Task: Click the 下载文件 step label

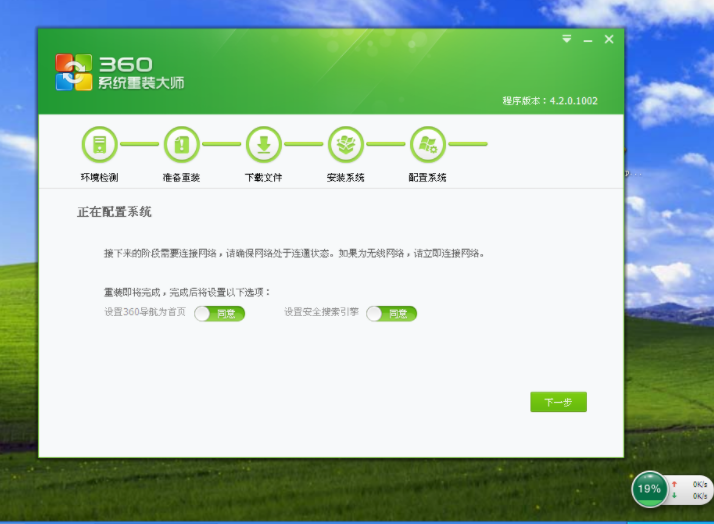Action: (x=264, y=178)
